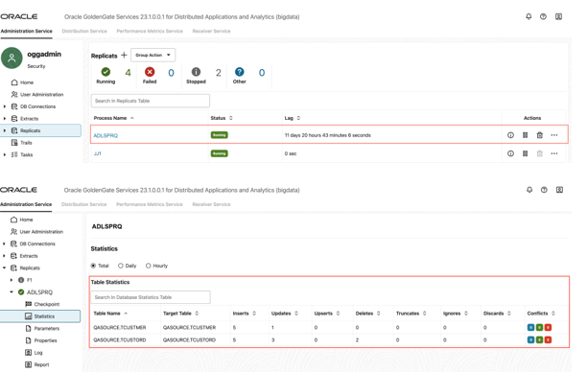This screenshot has height=372, width=588.
Task: Open Distribution Service tab on ADLSPRQ statistics page
Action: tap(84, 204)
